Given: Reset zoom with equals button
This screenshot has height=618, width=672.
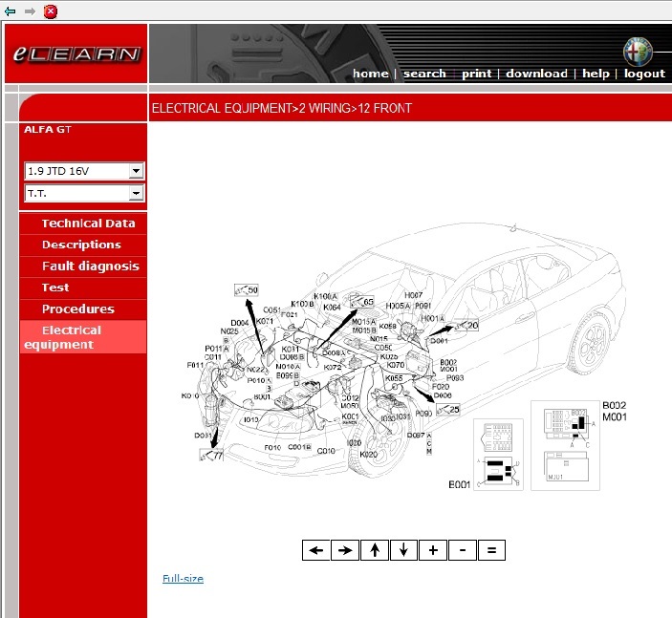Looking at the screenshot, I should click(491, 550).
